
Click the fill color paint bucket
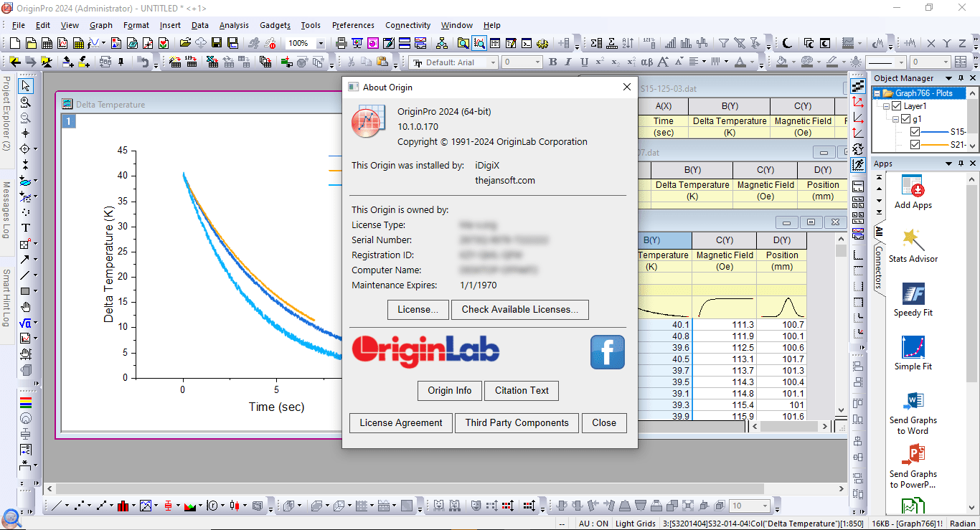pyautogui.click(x=782, y=62)
